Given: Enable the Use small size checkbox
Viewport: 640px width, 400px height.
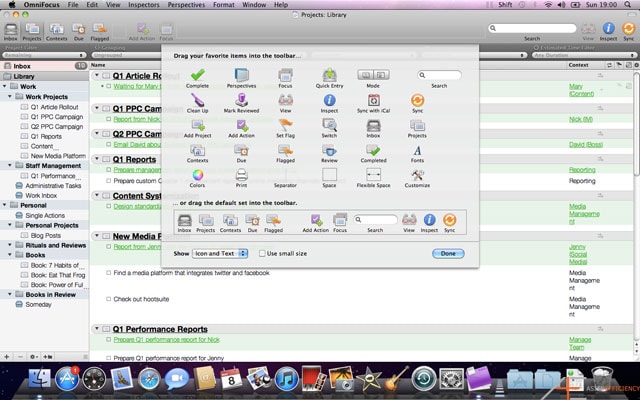Looking at the screenshot, I should (x=262, y=253).
